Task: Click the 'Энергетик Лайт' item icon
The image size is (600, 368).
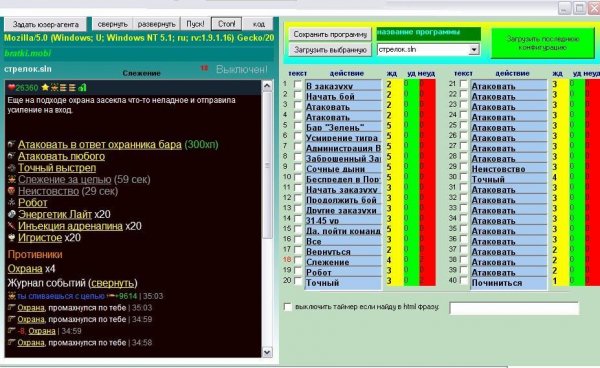Action: (11, 214)
